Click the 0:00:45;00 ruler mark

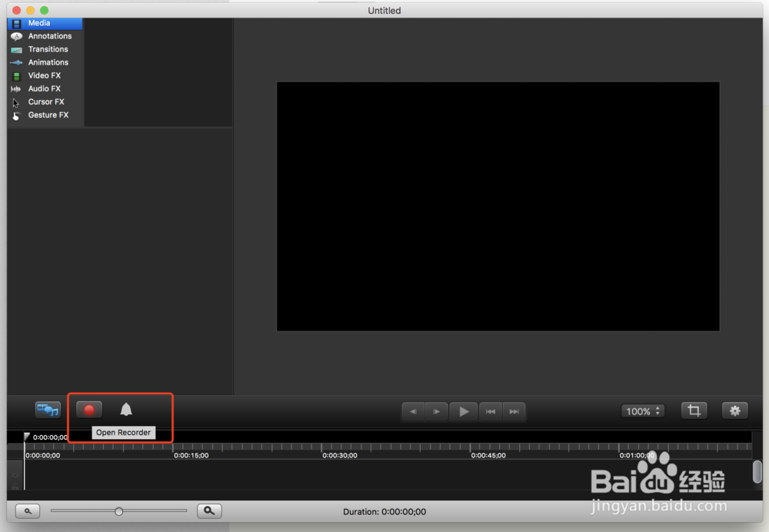point(488,456)
